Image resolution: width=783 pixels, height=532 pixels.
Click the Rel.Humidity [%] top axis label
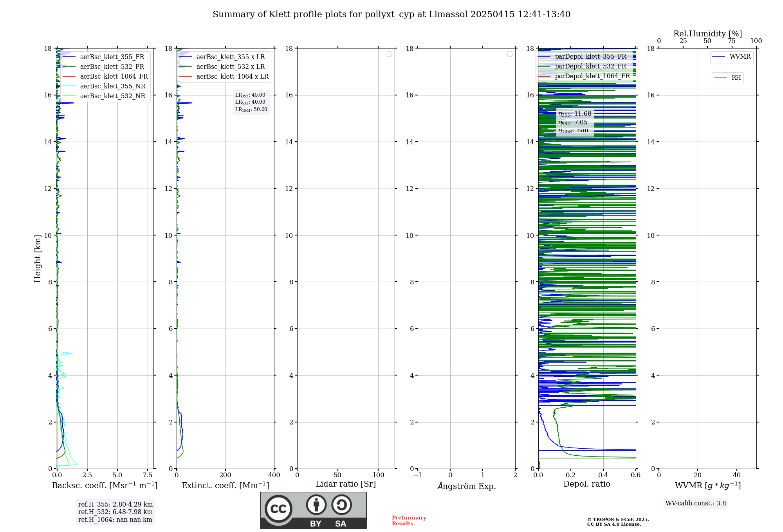[x=707, y=34]
